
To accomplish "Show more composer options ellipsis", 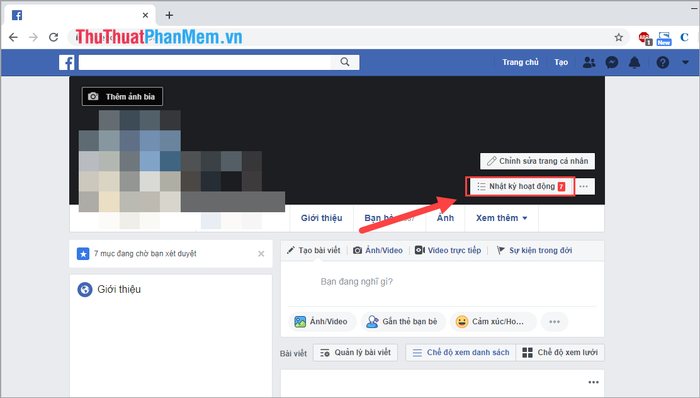I will [554, 322].
